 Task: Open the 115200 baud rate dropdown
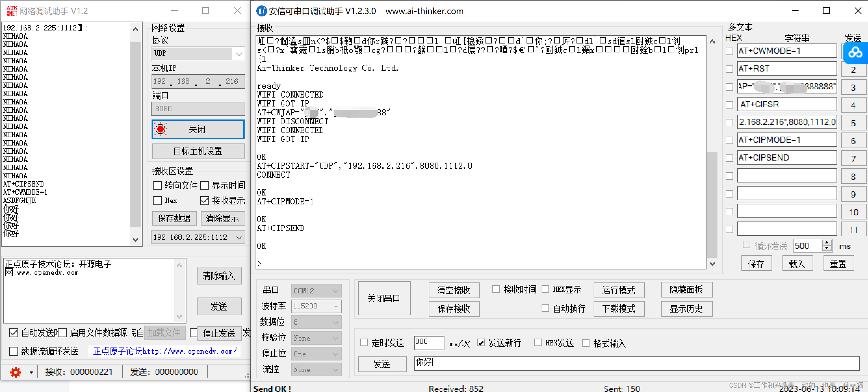(335, 306)
